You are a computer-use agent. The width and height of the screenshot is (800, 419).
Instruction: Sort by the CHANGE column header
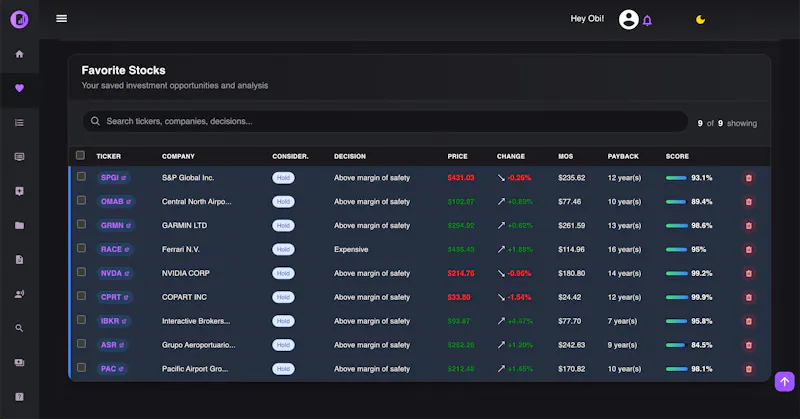(x=511, y=156)
